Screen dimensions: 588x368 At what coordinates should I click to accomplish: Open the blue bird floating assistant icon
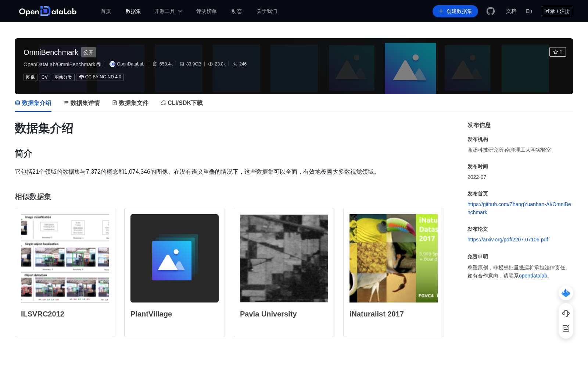coord(566,293)
